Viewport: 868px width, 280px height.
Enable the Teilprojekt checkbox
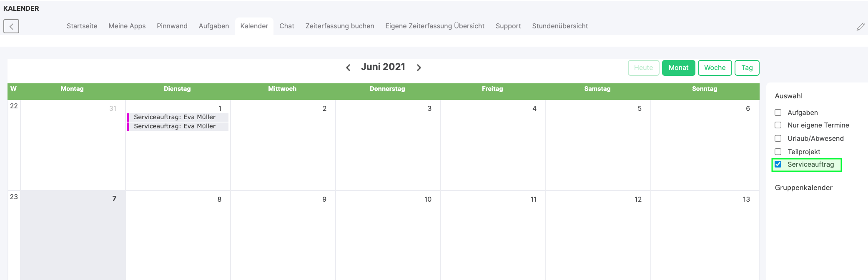[x=778, y=152]
